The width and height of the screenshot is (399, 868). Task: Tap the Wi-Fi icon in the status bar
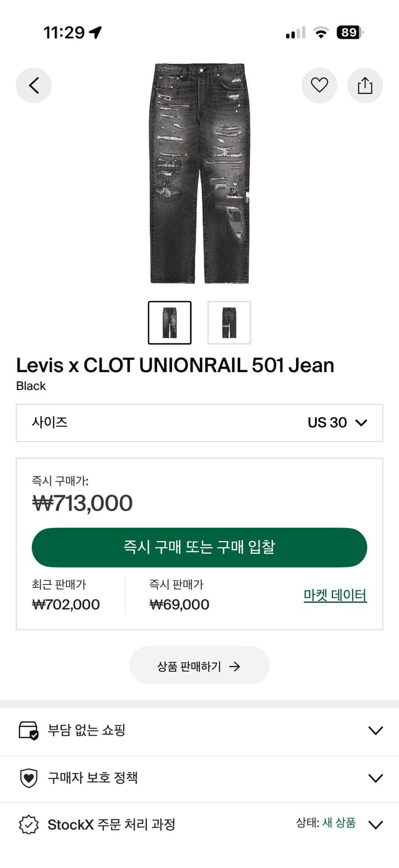point(321,33)
